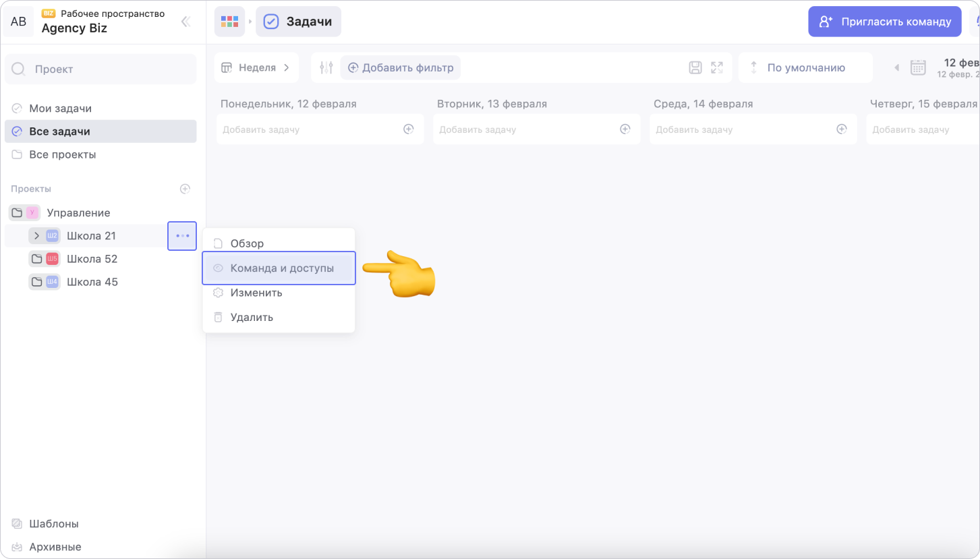This screenshot has width=980, height=559.
Task: Choose Удалить from context menu
Action: click(279, 317)
